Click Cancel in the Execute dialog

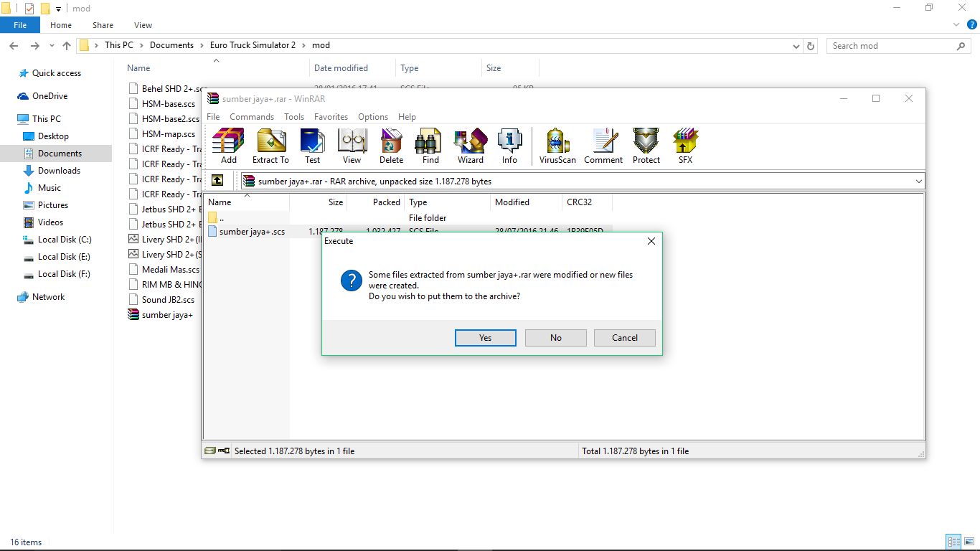tap(625, 338)
